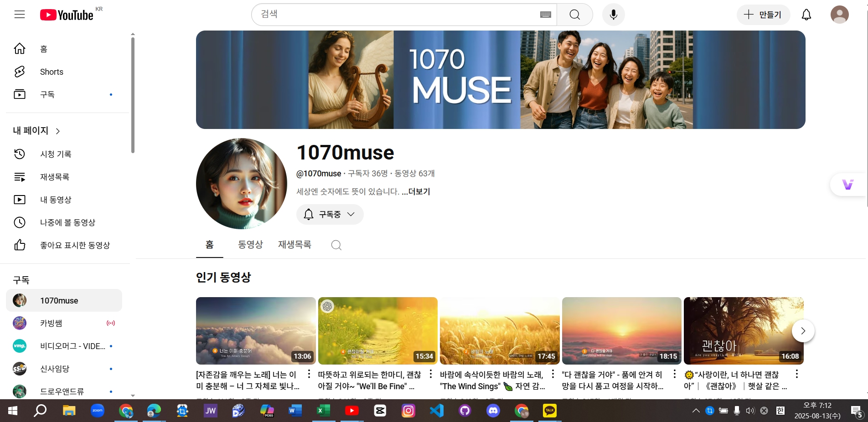This screenshot has width=868, height=422.
Task: Play the 13:06 clouds thumbnail
Action: click(x=256, y=331)
